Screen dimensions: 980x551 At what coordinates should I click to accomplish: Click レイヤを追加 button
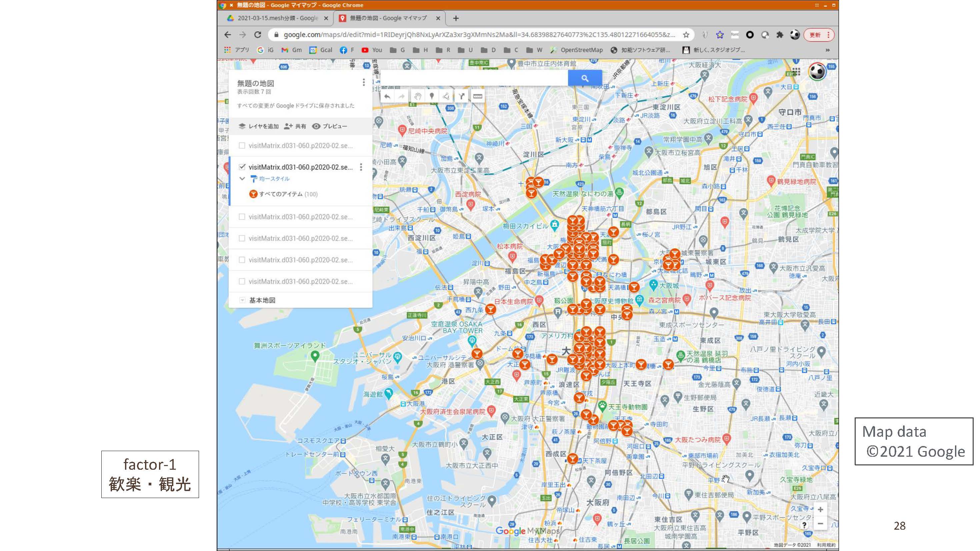click(258, 126)
